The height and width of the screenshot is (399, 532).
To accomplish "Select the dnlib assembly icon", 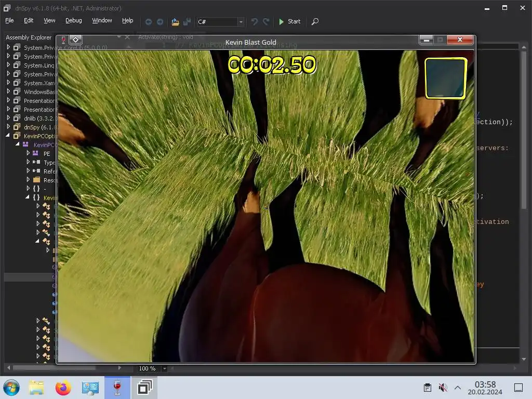I will point(17,118).
